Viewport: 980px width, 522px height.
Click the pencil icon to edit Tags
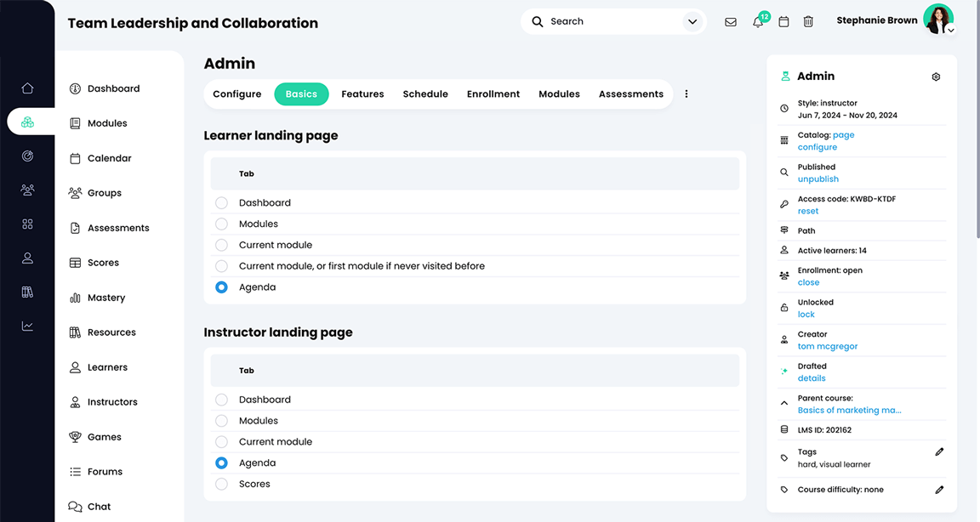[x=939, y=451]
